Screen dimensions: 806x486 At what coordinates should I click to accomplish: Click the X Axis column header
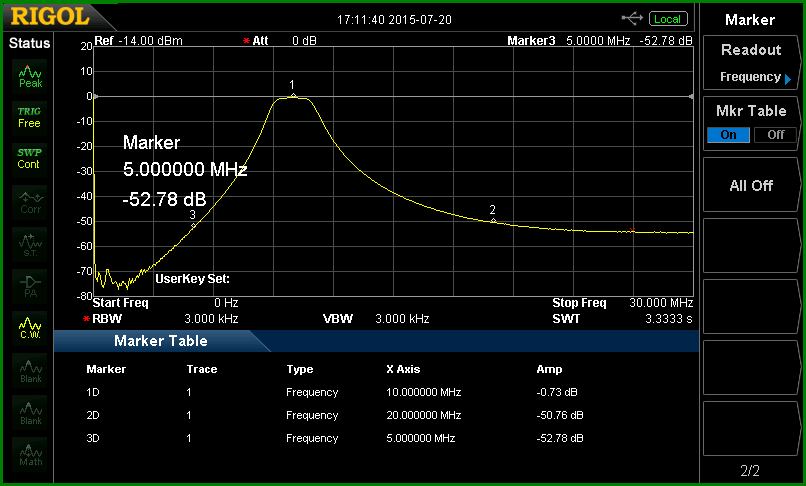point(403,369)
